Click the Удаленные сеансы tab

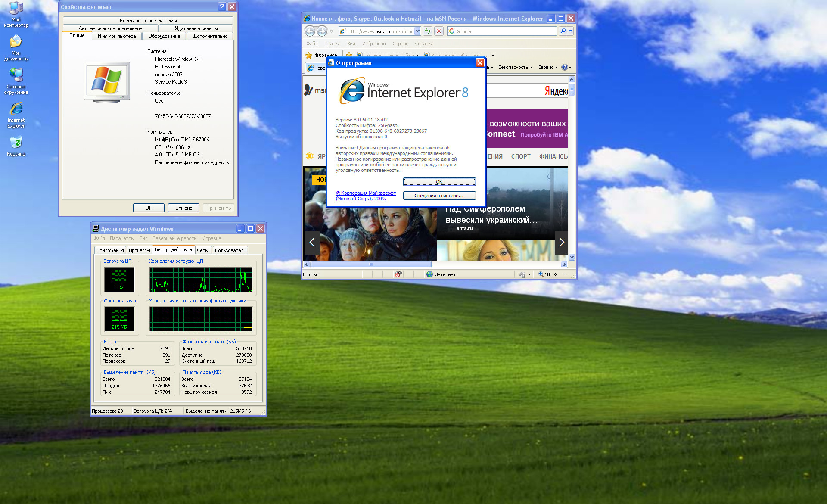[196, 28]
